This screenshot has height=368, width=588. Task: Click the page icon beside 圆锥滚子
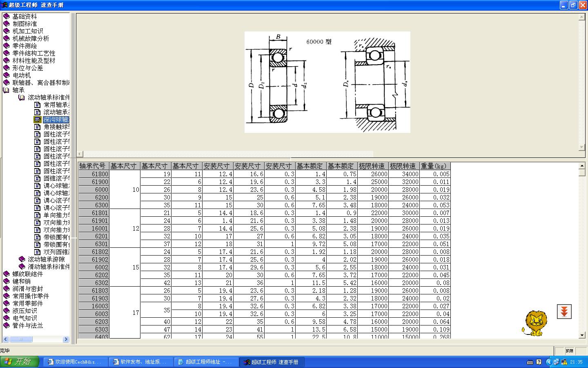pos(38,178)
